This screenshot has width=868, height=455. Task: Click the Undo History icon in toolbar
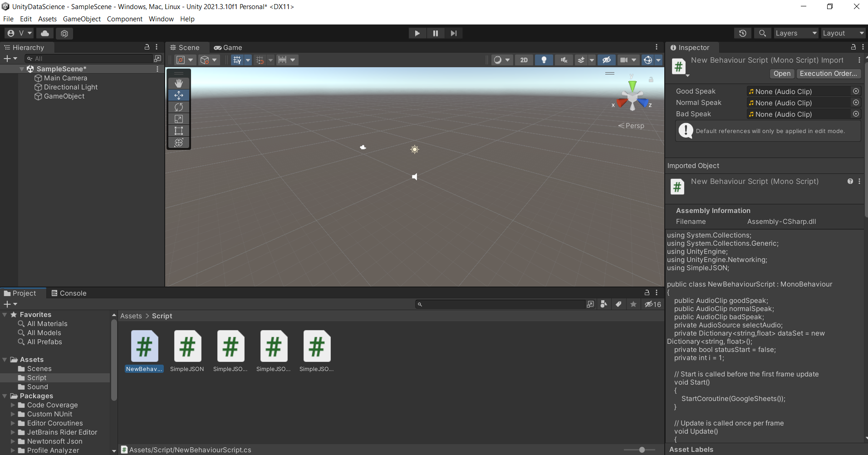(743, 33)
